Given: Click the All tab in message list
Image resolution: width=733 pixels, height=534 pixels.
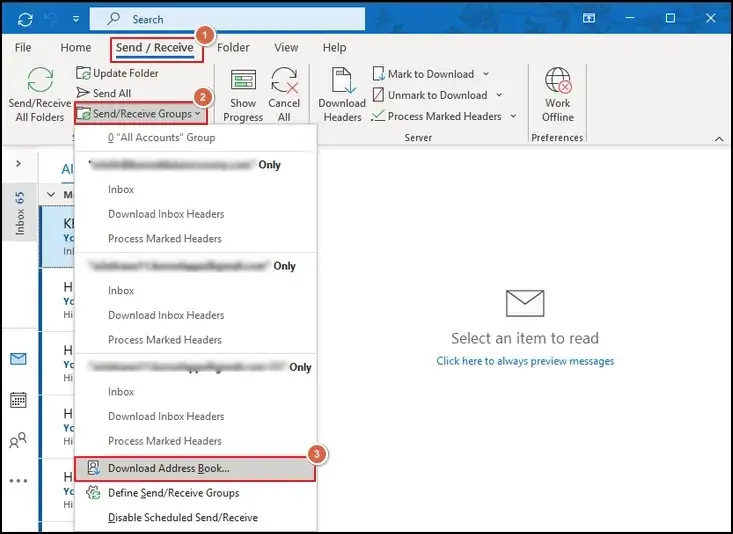Looking at the screenshot, I should (68, 169).
